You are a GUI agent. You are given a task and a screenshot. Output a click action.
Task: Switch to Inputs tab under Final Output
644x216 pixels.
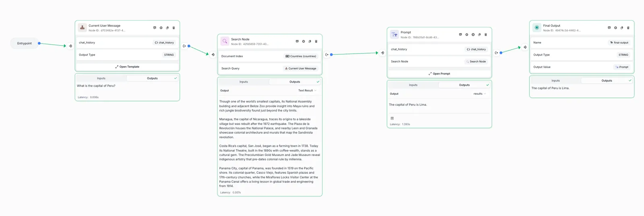[555, 81]
